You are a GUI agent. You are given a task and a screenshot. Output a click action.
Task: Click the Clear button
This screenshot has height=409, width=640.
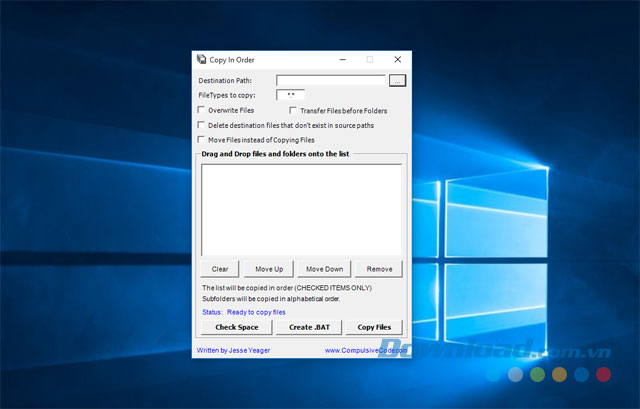(220, 269)
